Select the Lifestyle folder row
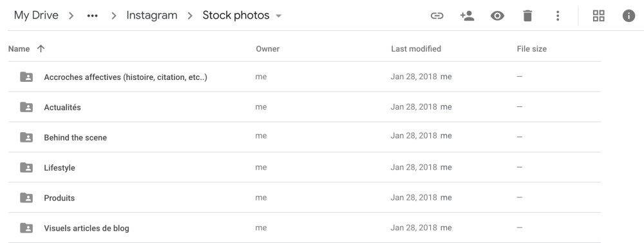The height and width of the screenshot is (243, 644). 305,168
